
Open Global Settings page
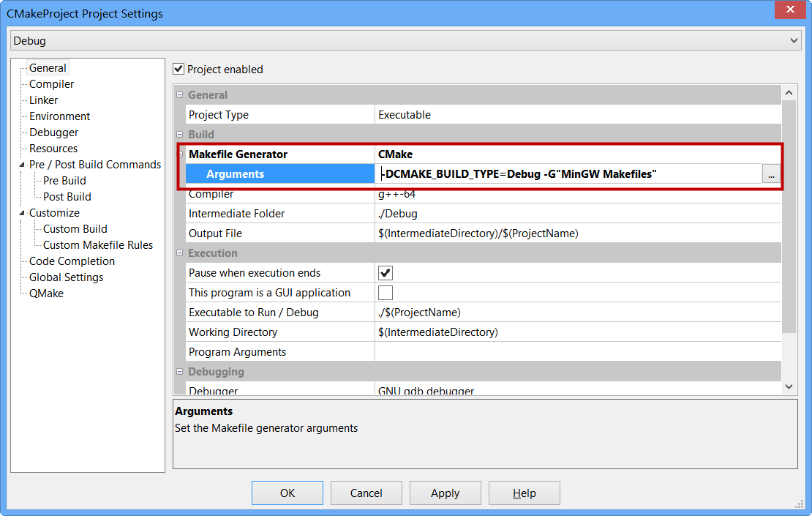pyautogui.click(x=67, y=277)
